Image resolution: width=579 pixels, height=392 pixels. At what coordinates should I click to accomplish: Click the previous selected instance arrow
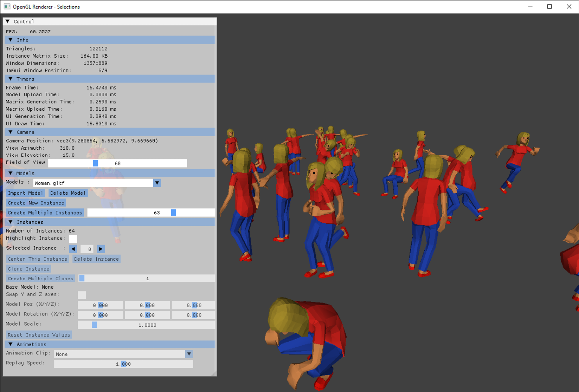tap(73, 249)
